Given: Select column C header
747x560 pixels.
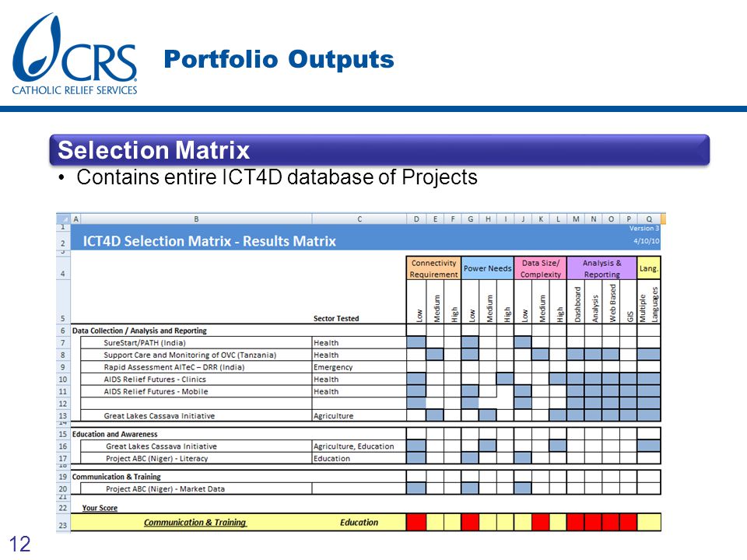Looking at the screenshot, I should [359, 219].
